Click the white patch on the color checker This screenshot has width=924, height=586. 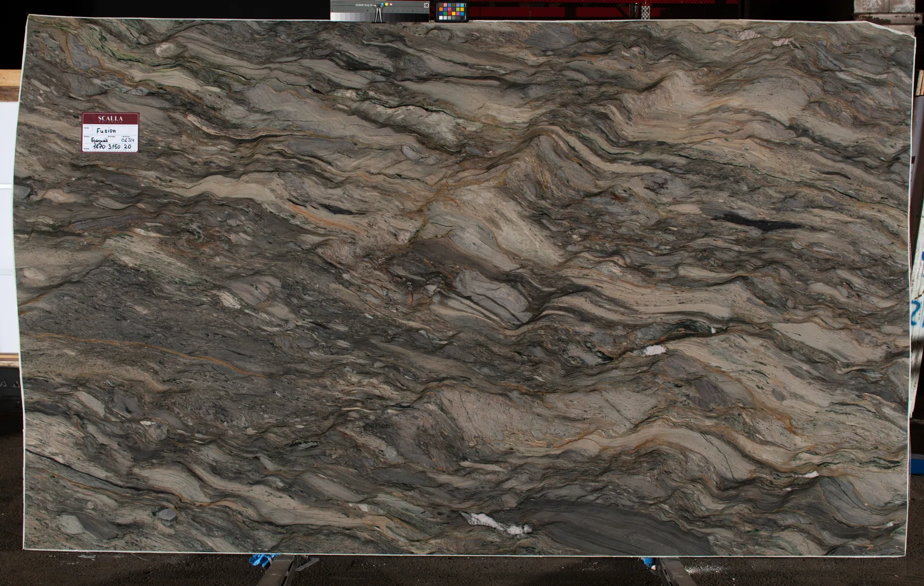pos(441,17)
